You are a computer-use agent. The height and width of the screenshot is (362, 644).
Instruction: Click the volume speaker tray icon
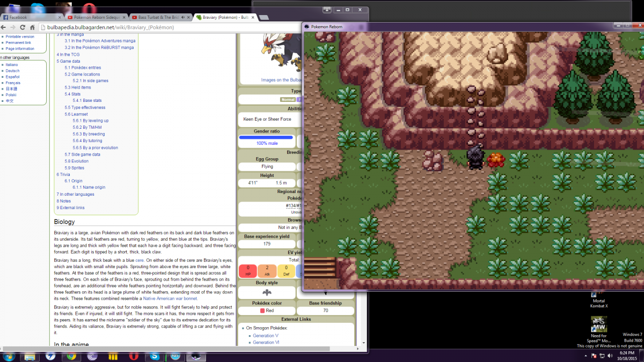pyautogui.click(x=611, y=356)
